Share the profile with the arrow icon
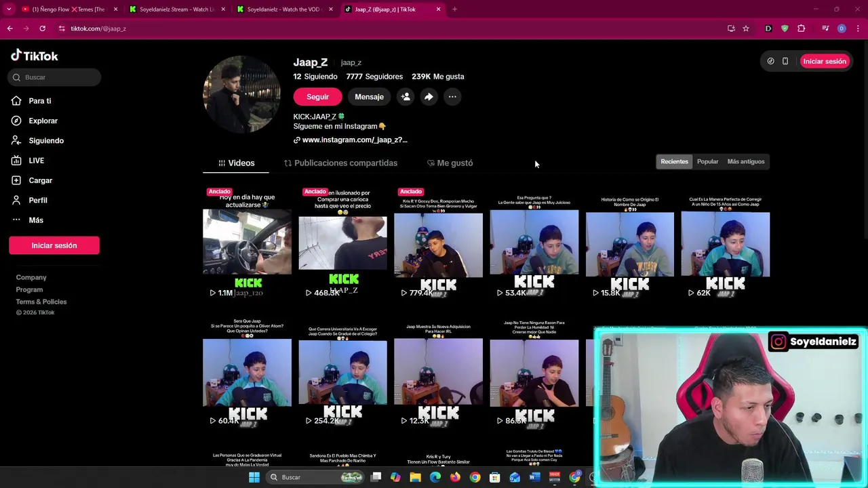This screenshot has height=488, width=868. click(429, 97)
